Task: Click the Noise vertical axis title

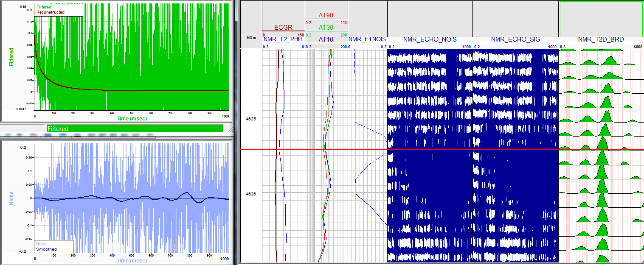Action: (x=11, y=198)
